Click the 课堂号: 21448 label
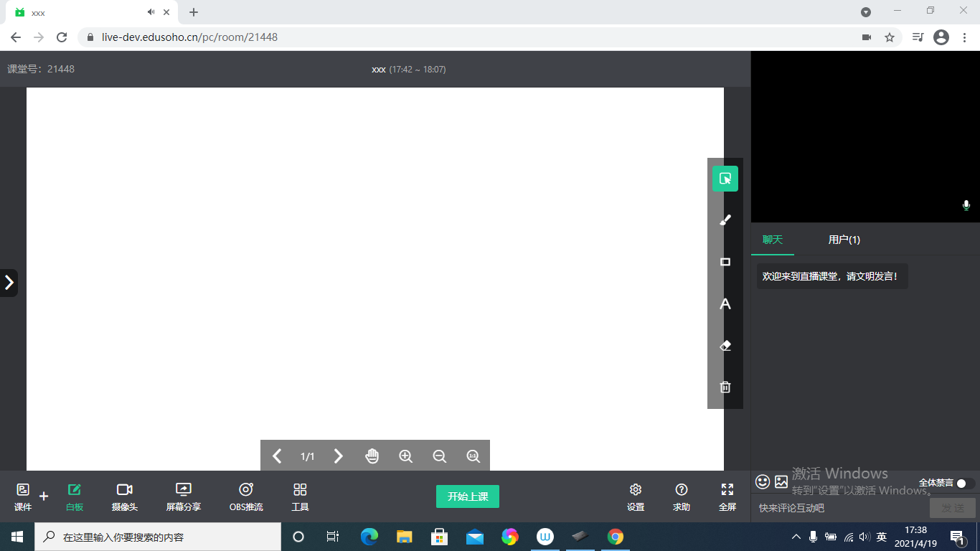This screenshot has width=980, height=551. (x=41, y=69)
